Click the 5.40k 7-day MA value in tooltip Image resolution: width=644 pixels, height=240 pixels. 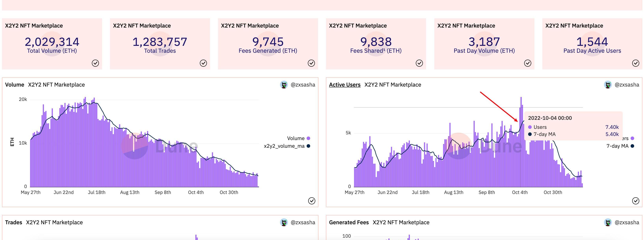pyautogui.click(x=612, y=134)
